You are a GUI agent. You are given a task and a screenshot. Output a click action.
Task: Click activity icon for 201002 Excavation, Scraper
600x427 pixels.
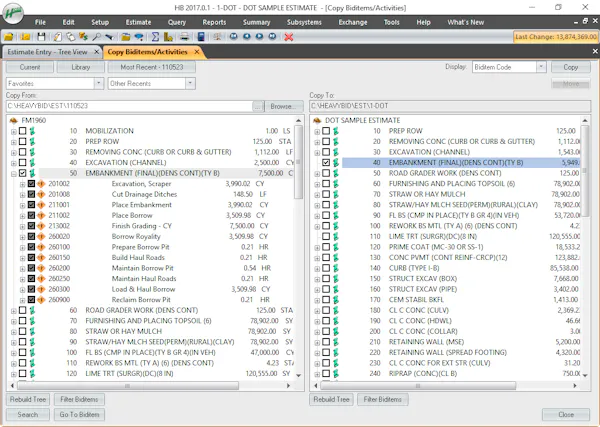pos(41,184)
